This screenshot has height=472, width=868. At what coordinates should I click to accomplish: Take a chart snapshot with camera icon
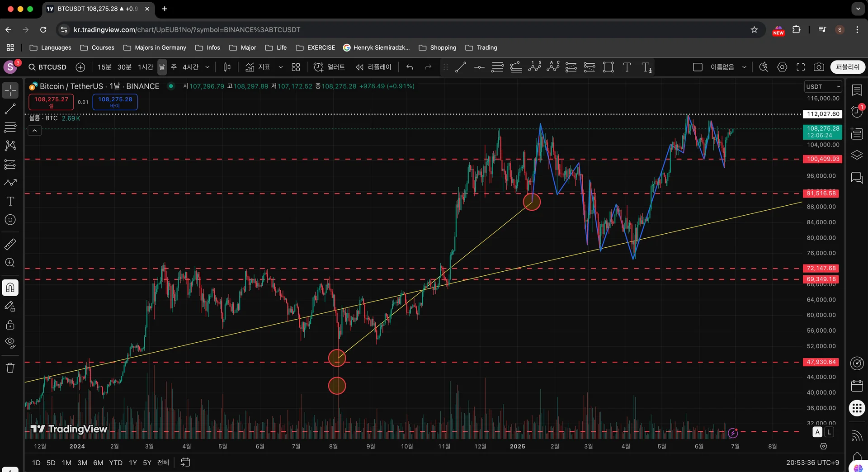point(819,67)
